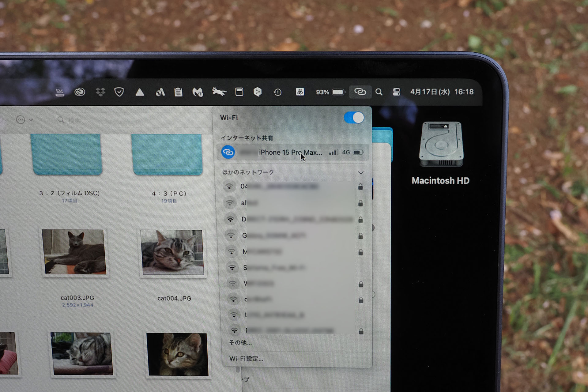Screen dimensions: 588x392
Task: Click the triangle icon in the menu bar
Action: pyautogui.click(x=140, y=92)
